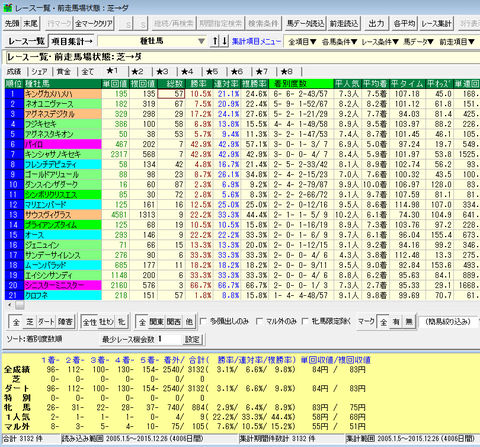Image resolution: width=480 pixels, height=447 pixels.
Task: Select the 項目集計→ tab
Action: [71, 41]
